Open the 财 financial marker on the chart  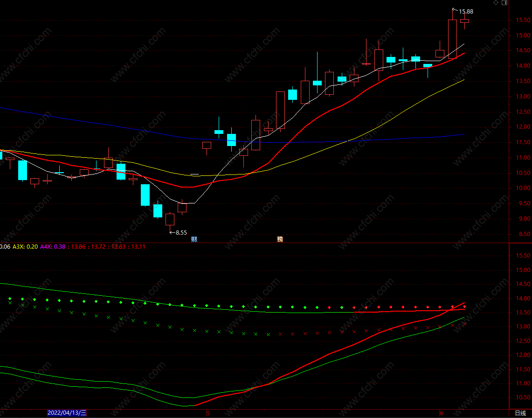point(194,239)
